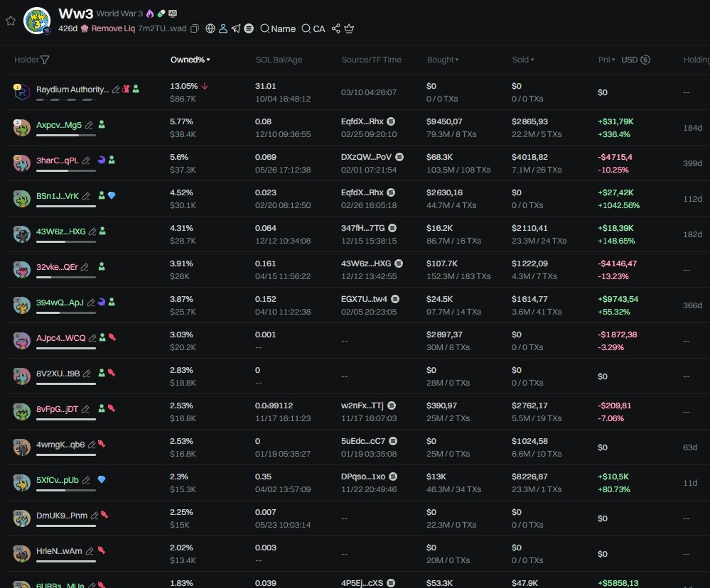Viewport: 710px width, 588px height.
Task: Open source wallet DXzQW...PoV
Action: [366, 157]
